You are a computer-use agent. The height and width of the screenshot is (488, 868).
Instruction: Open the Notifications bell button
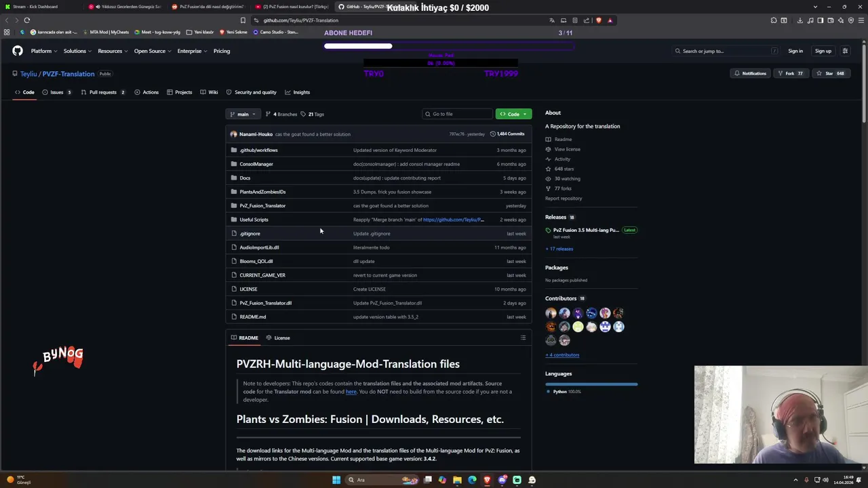[x=750, y=73]
